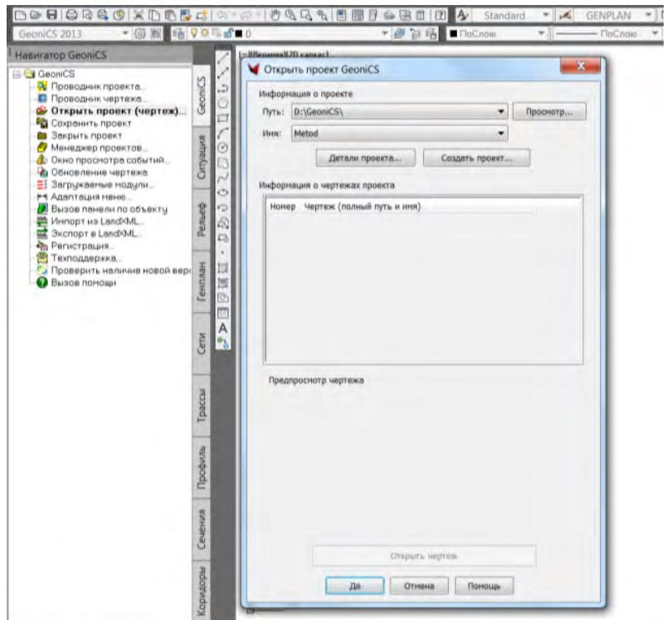Open the GeoniCS 2013 workspace dropdown

125,33
